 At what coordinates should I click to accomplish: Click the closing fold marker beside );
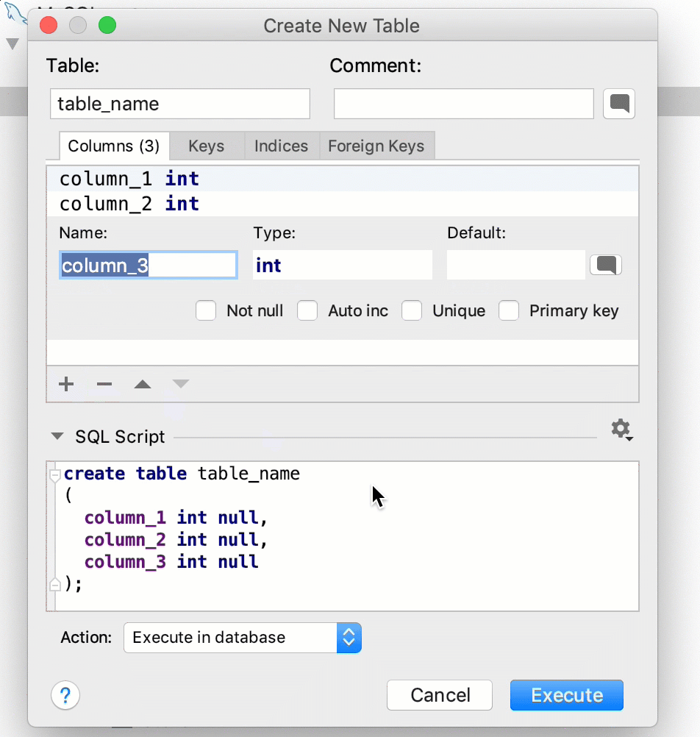pos(55,584)
